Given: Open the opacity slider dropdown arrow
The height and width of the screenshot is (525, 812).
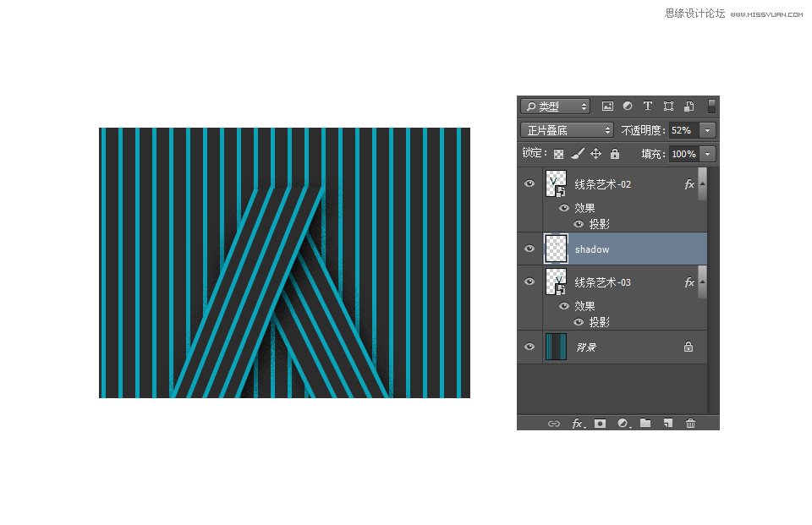Looking at the screenshot, I should pos(707,130).
